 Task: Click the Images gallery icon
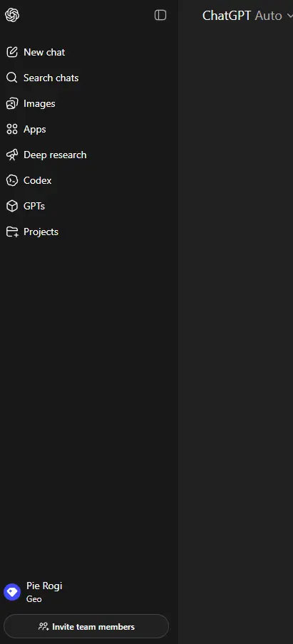coord(12,103)
